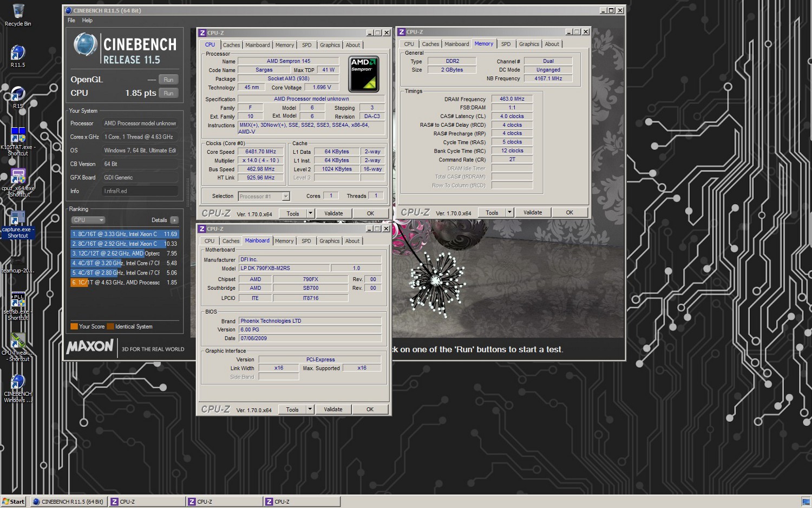Click the orange Your Score legend swatch

[74, 327]
